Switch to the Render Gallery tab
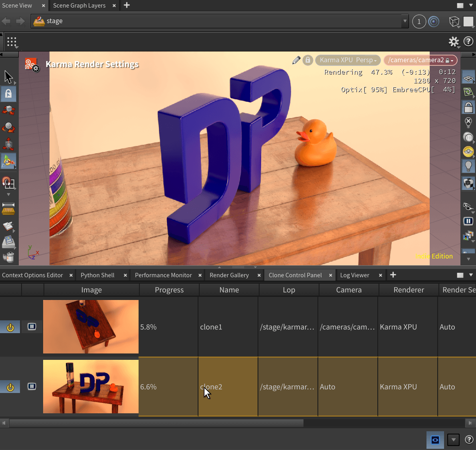The height and width of the screenshot is (450, 476). tap(229, 275)
